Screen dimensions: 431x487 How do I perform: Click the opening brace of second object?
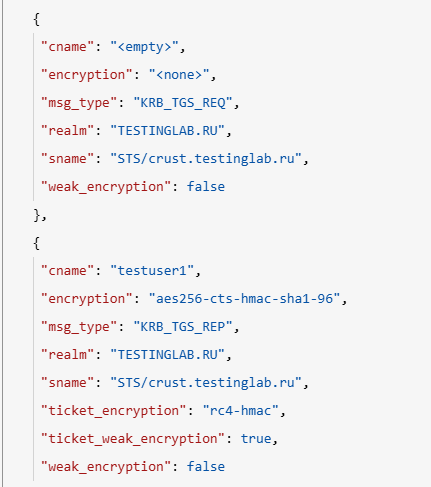point(37,243)
